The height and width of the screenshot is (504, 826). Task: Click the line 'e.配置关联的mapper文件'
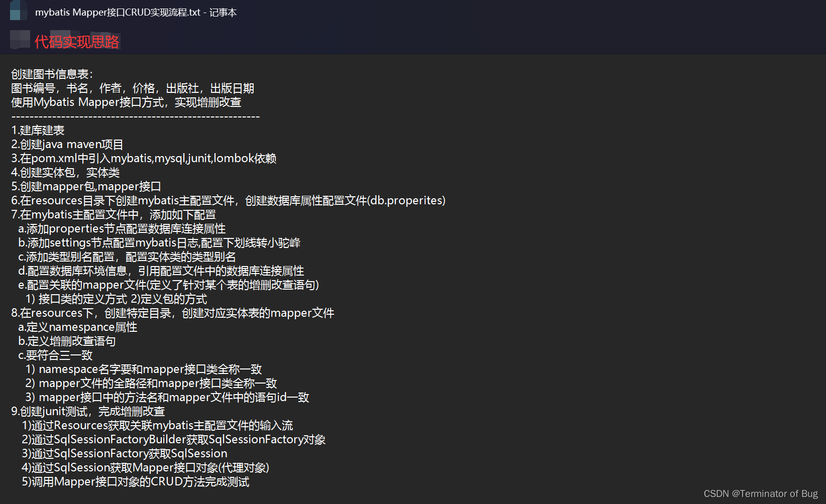[169, 285]
